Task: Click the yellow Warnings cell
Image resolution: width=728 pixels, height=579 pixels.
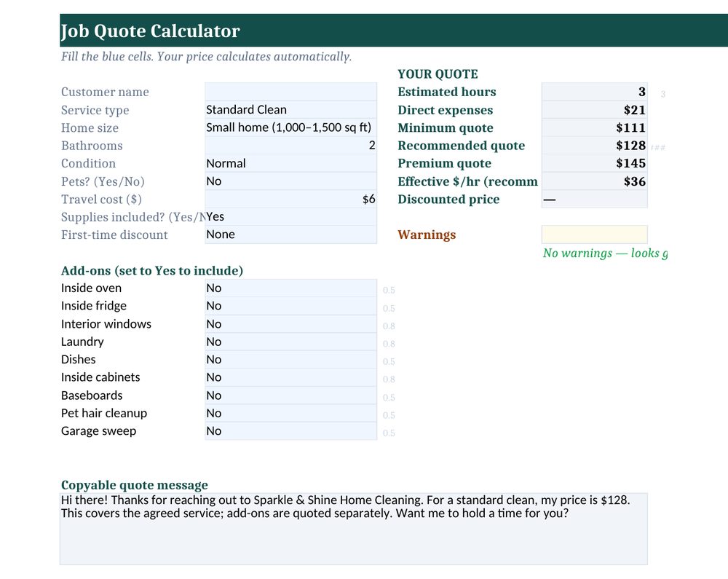Action: click(x=594, y=235)
